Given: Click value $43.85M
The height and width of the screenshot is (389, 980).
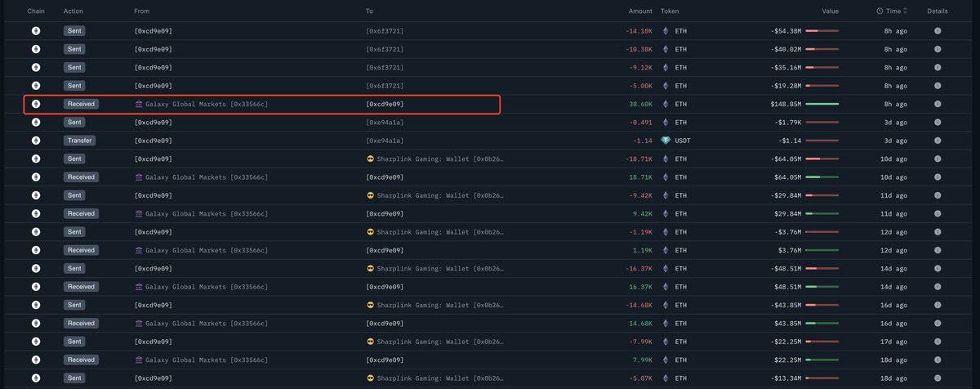Looking at the screenshot, I should pyautogui.click(x=787, y=323).
